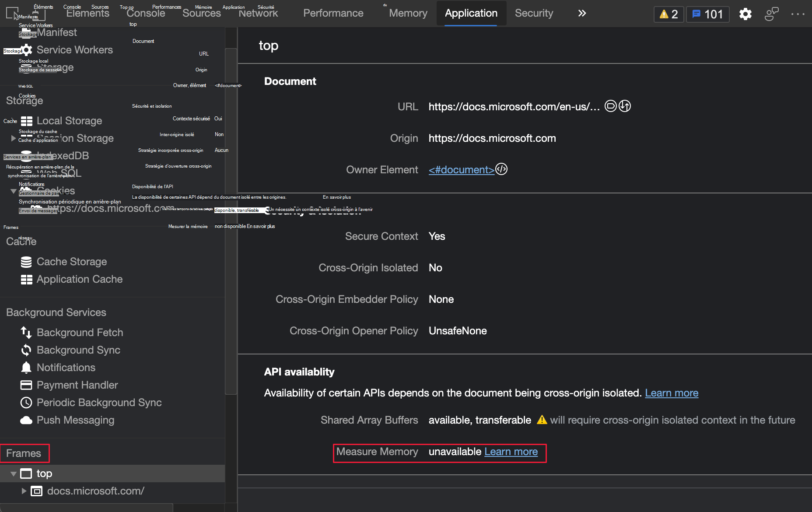Click the Shared Array Buffers value available, transferable
Viewport: 812px width, 512px height.
tap(480, 420)
